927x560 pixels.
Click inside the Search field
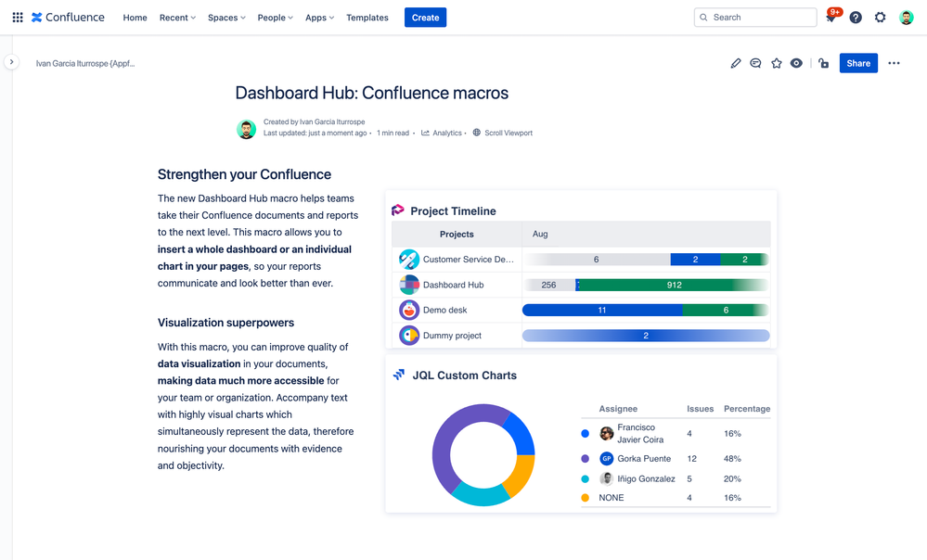(x=755, y=17)
